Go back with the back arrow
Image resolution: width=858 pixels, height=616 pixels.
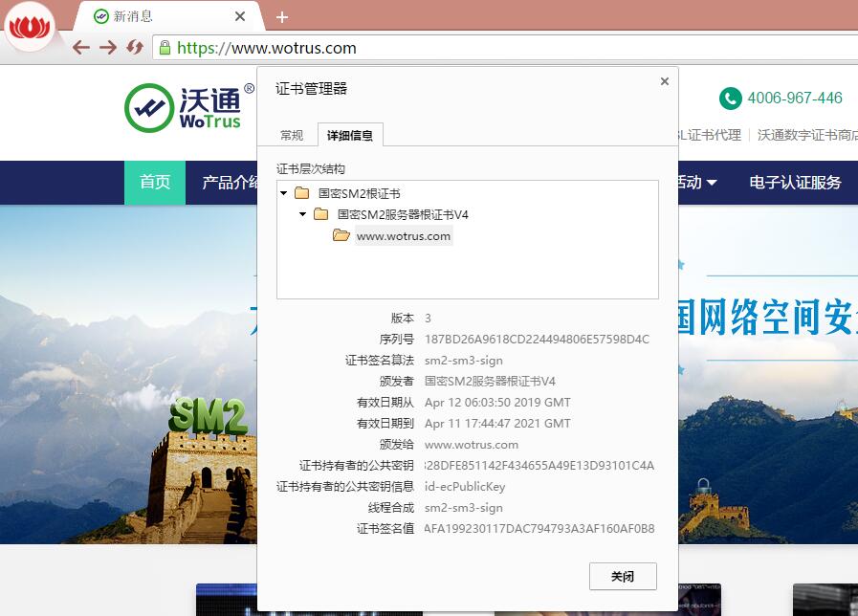click(81, 48)
